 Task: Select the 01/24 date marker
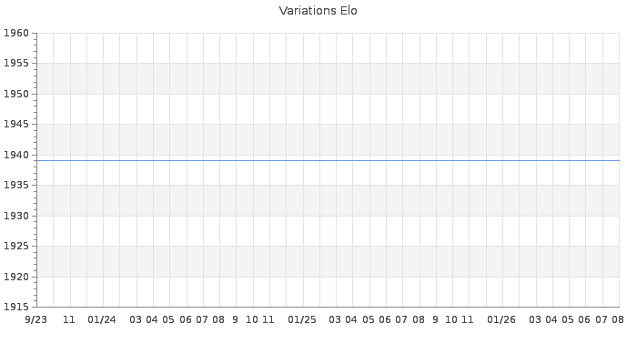pos(102,319)
